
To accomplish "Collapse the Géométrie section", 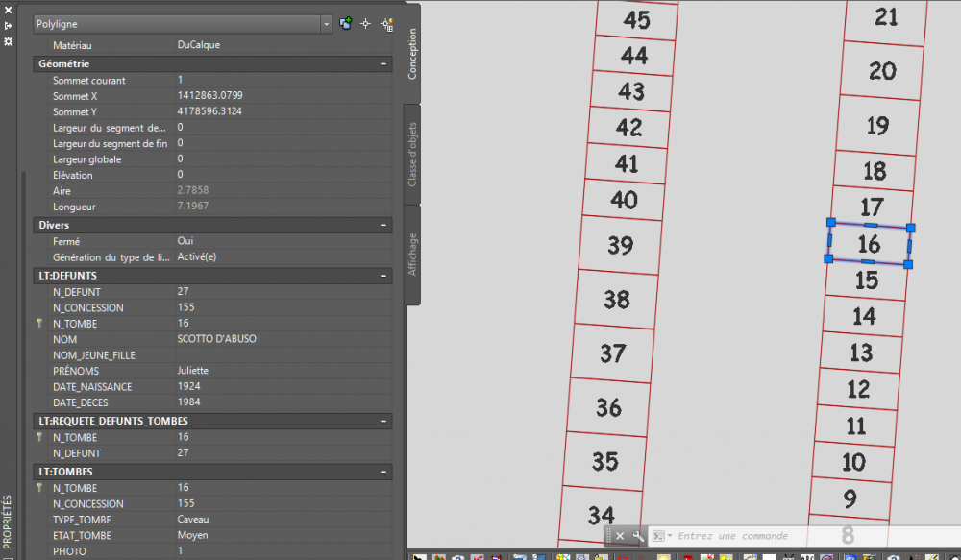I will click(x=383, y=63).
